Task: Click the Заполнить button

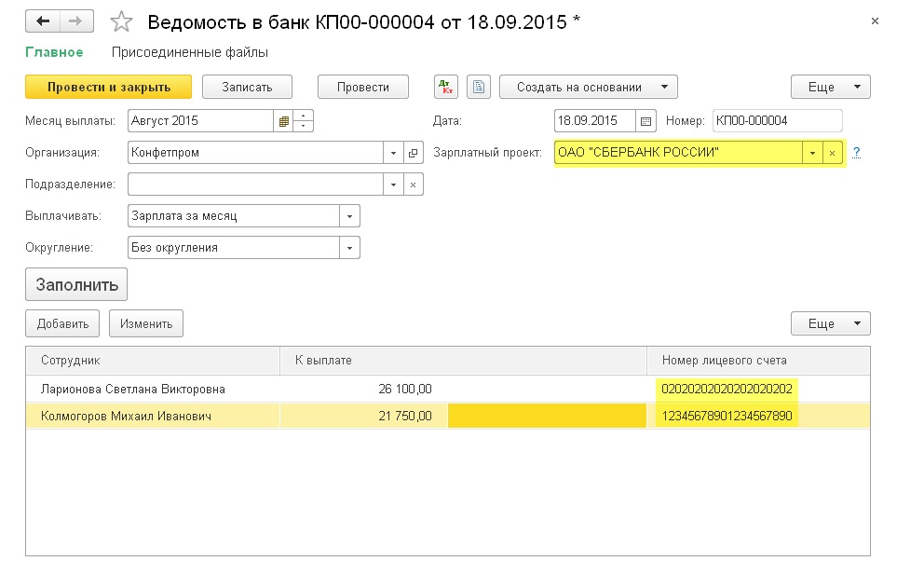Action: [x=76, y=284]
